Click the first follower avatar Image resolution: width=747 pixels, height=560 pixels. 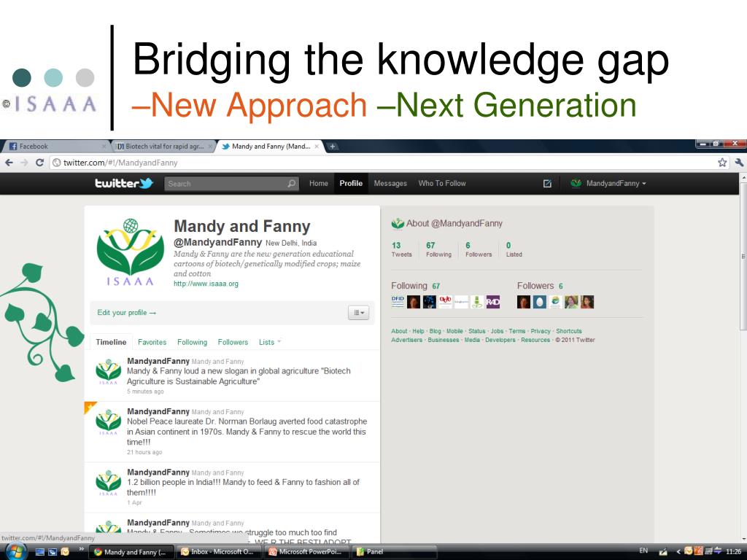click(x=524, y=302)
